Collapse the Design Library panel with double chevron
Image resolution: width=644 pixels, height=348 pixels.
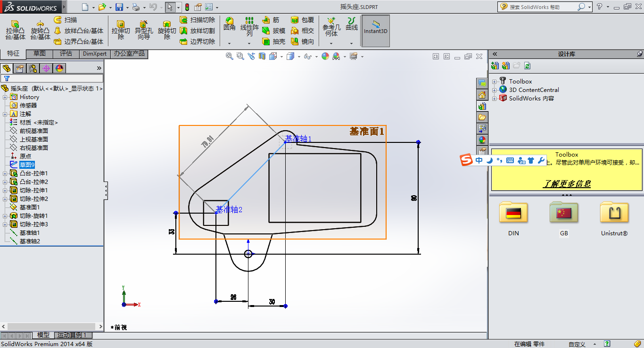[495, 54]
